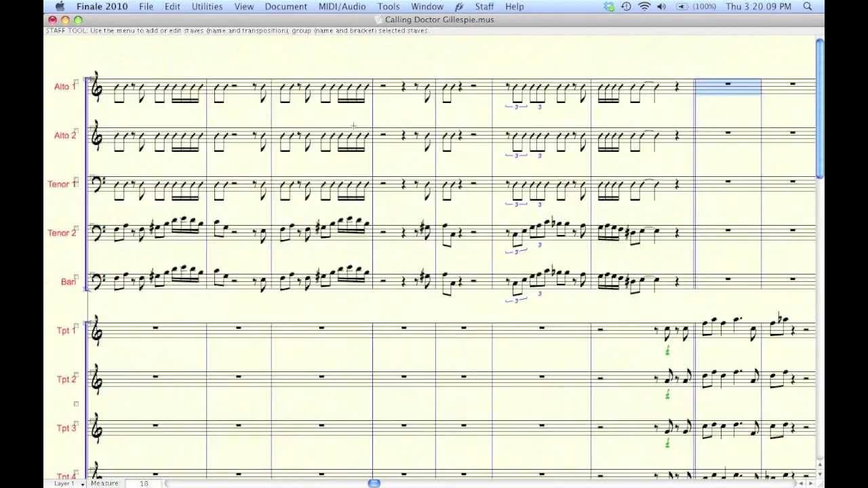Open the MIDI/Audio menu
The height and width of the screenshot is (488, 868).
[342, 7]
